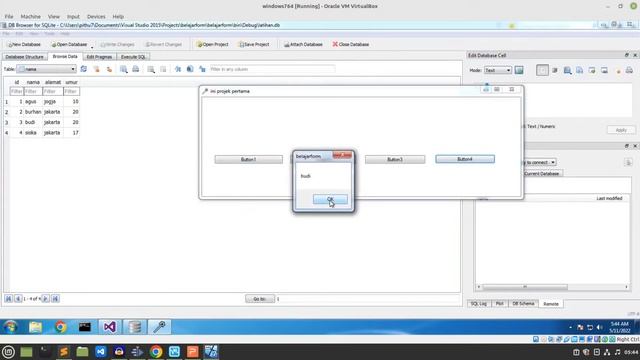Click the print table icon in Browse Data

[136, 69]
